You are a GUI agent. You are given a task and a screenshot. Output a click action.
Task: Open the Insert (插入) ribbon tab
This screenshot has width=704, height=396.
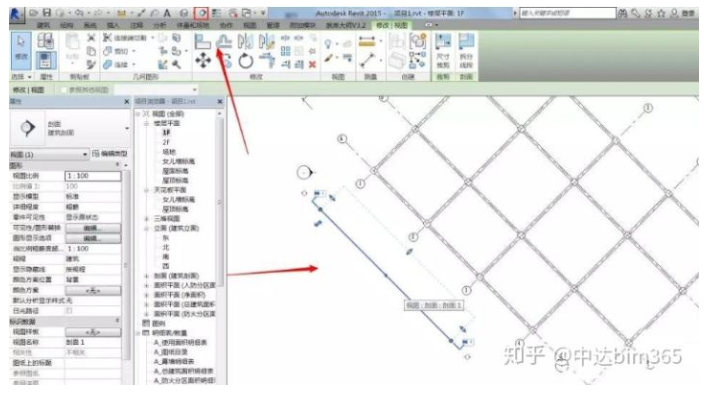pyautogui.click(x=113, y=25)
